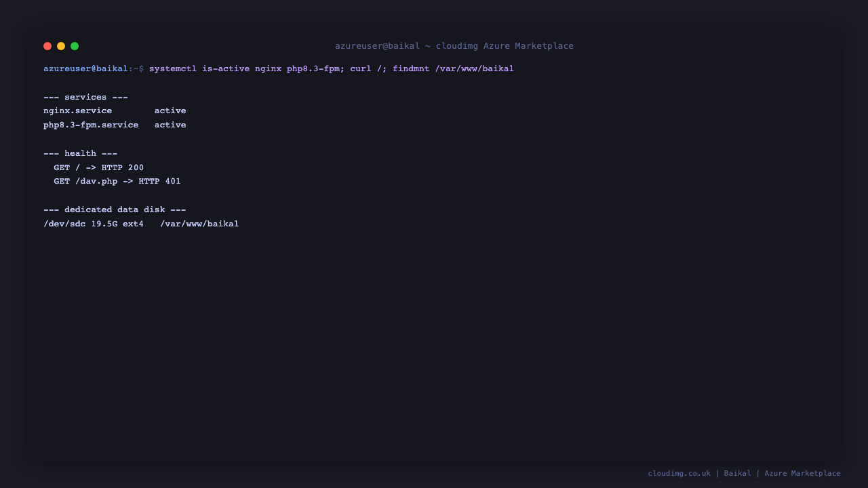Click the 'azureuser@baikal' shell prompt
This screenshot has height=488, width=868.
(85, 68)
